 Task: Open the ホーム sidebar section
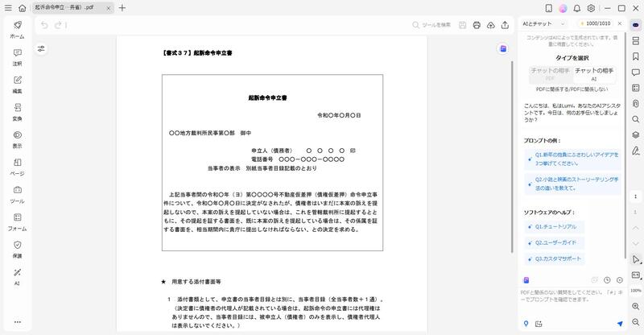point(17,30)
